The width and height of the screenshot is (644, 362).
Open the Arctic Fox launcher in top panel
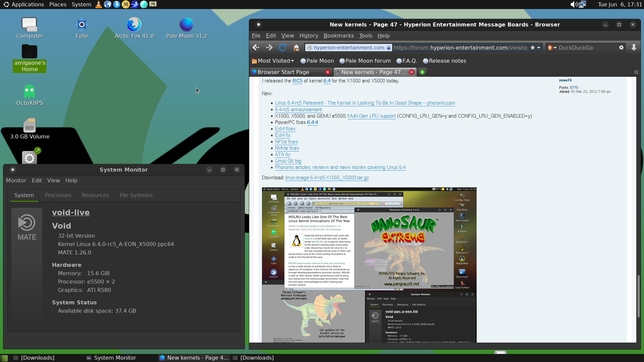click(x=117, y=4)
